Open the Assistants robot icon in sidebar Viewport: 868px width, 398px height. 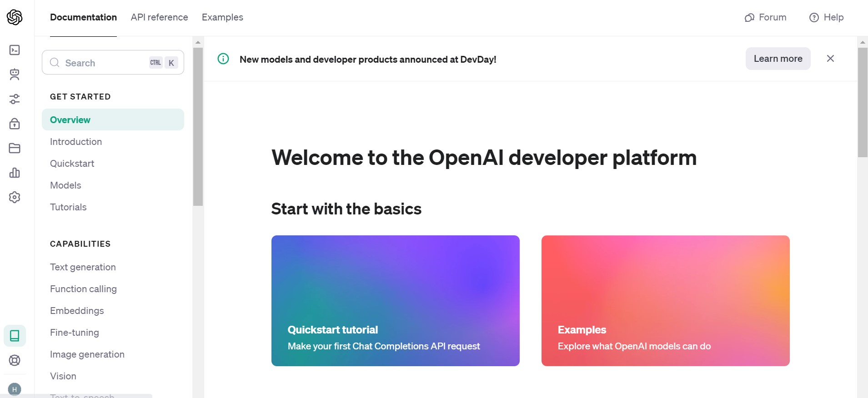tap(15, 75)
